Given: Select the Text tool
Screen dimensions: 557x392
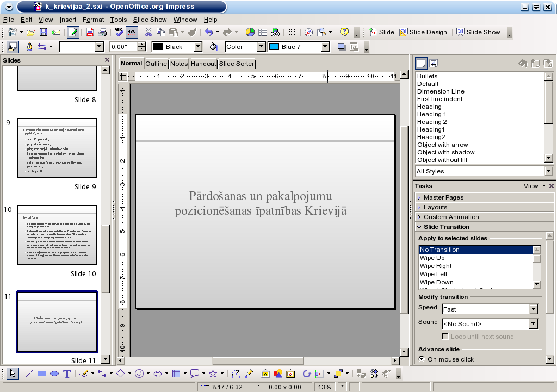Looking at the screenshot, I should [67, 374].
